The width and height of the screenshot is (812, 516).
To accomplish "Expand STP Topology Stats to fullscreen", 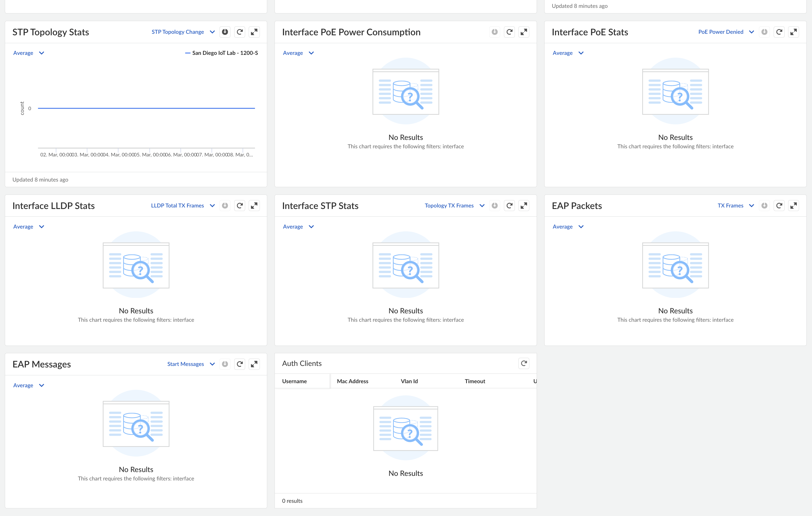I will pyautogui.click(x=254, y=32).
